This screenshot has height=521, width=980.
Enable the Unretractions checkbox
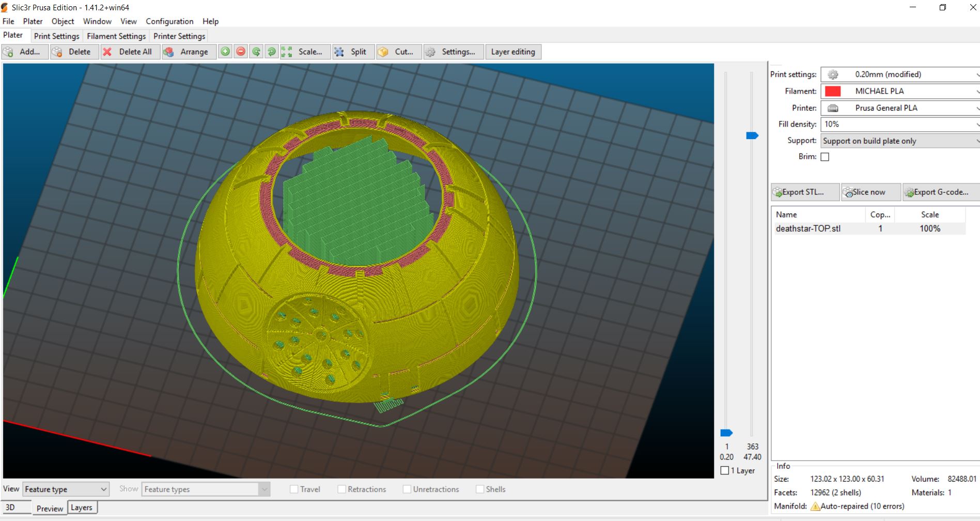407,489
